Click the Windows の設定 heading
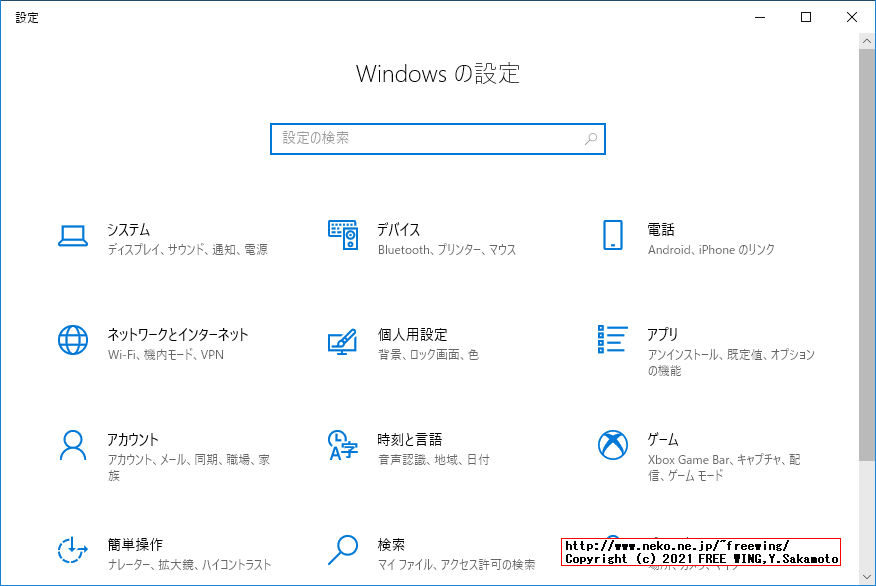This screenshot has height=586, width=876. [437, 74]
